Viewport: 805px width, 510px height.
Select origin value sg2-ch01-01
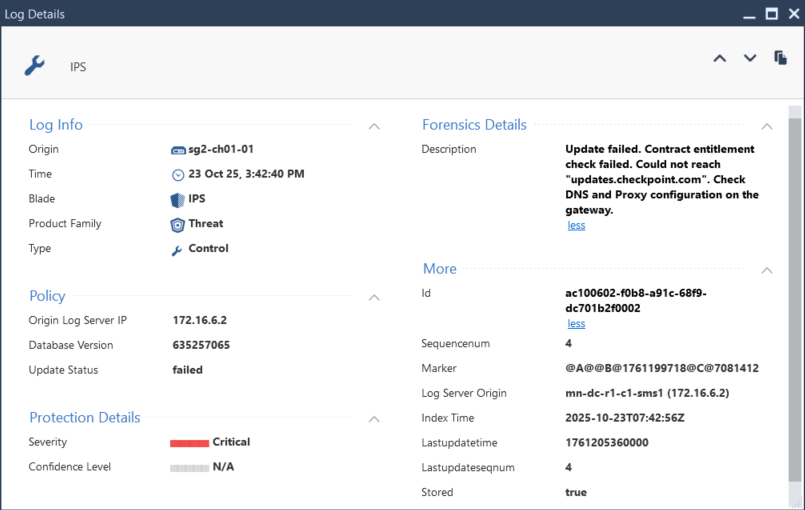[x=221, y=149]
